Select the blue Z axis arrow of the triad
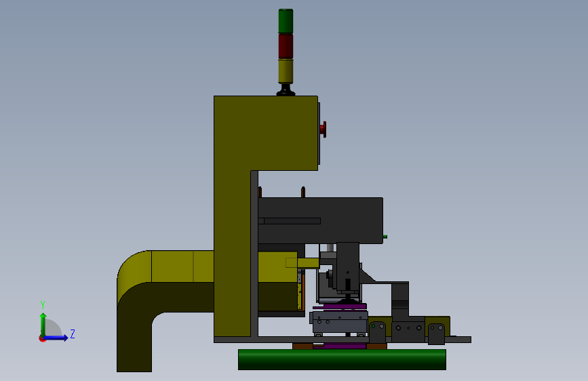The height and width of the screenshot is (381, 588). [x=56, y=338]
